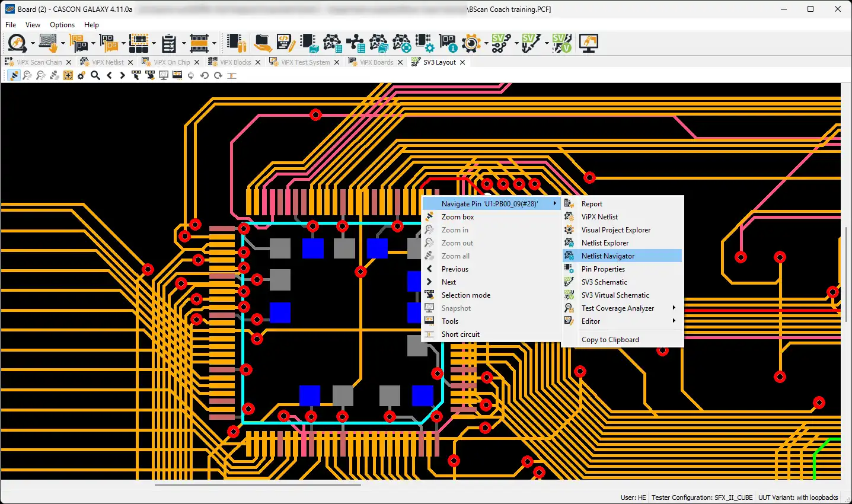Click the keyboard with hand icon
This screenshot has height=504, width=852.
tap(49, 43)
